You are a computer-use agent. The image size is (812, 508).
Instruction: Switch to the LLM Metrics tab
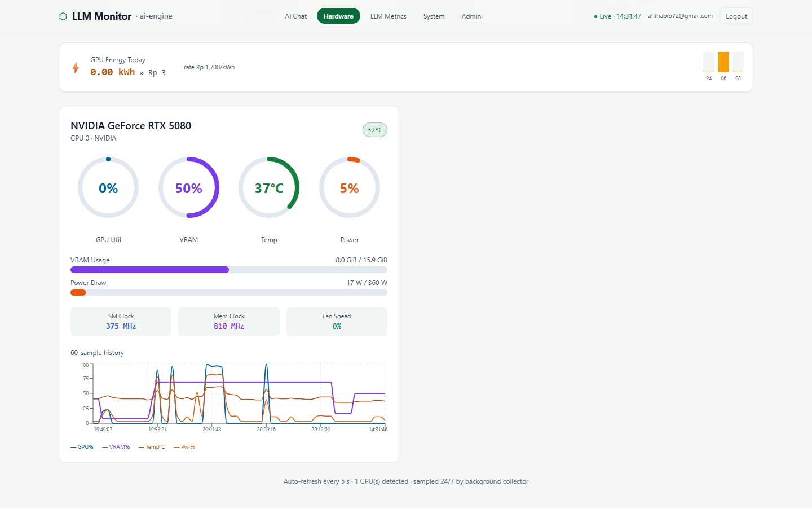pyautogui.click(x=389, y=16)
